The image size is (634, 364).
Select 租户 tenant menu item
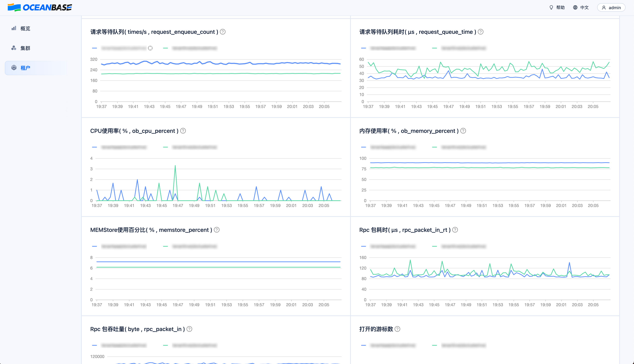[x=25, y=68]
